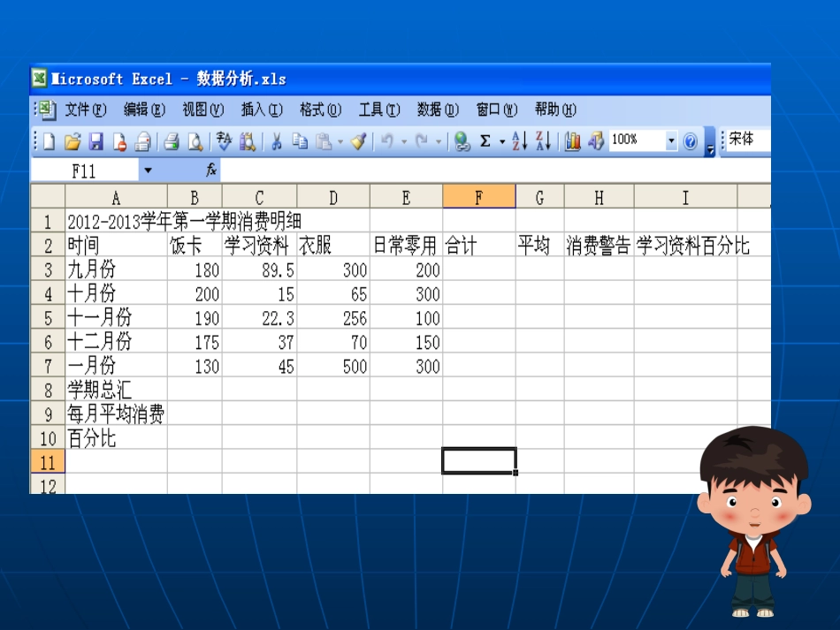Select cell containing 89.5
This screenshot has height=630, width=840.
(x=259, y=269)
